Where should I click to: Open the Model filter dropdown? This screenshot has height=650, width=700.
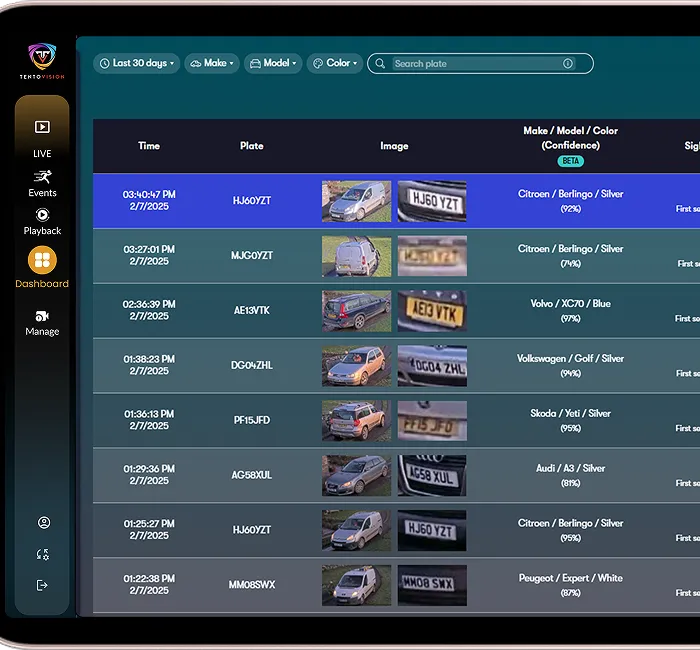tap(273, 63)
